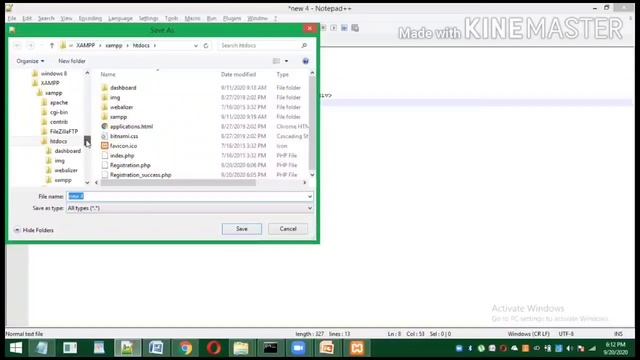640x360 pixels.
Task: Click the Up one level arrow
Action: [52, 46]
